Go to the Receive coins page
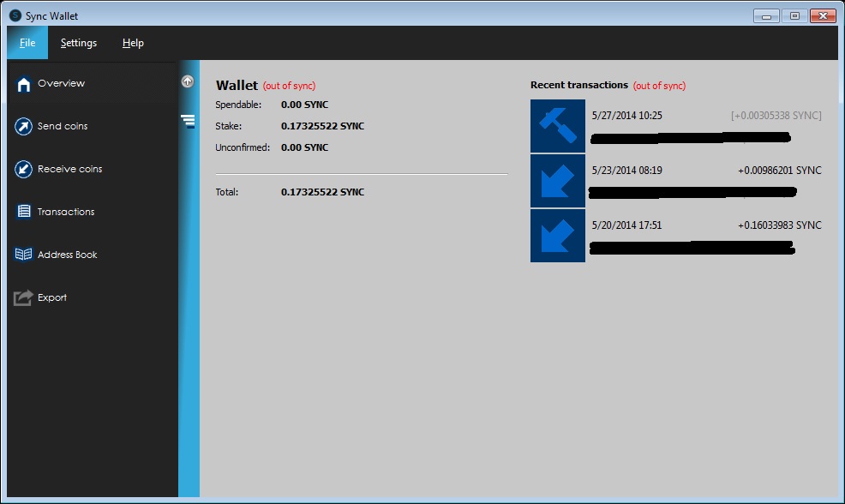This screenshot has width=845, height=504. (70, 169)
